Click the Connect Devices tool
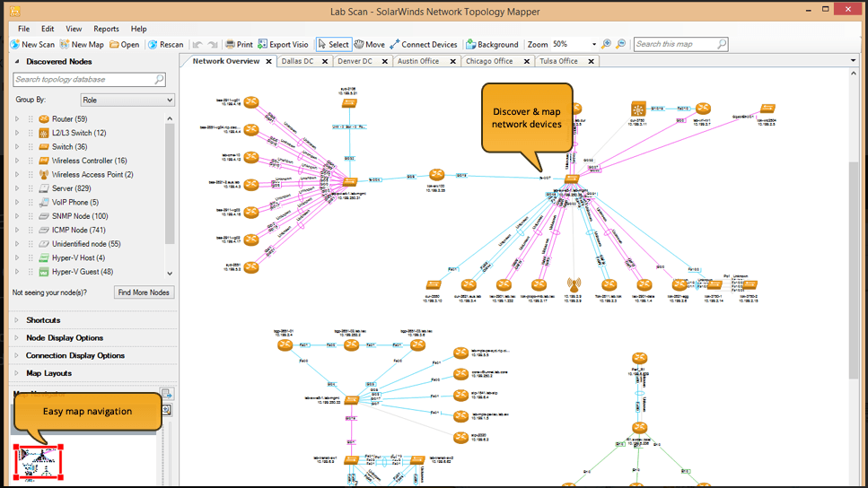 (x=424, y=44)
